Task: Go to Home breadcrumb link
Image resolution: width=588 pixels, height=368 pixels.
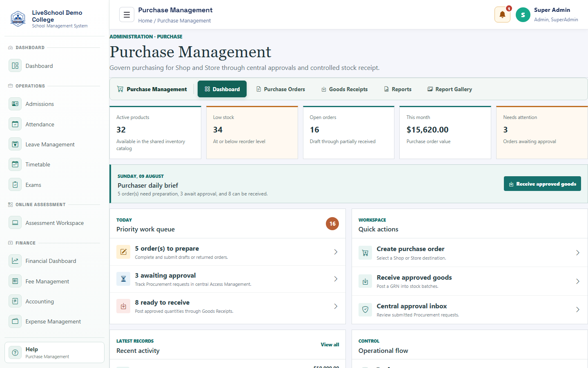Action: (145, 21)
